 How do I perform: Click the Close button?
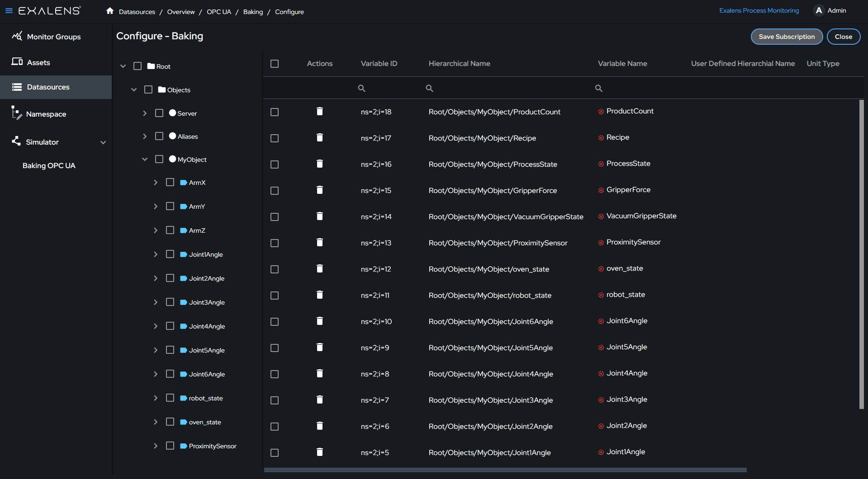[x=843, y=37]
